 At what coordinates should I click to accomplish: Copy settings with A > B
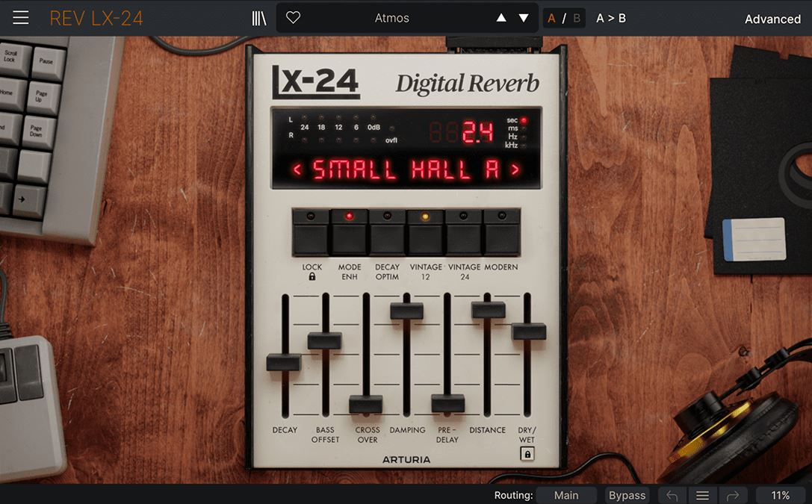(611, 18)
